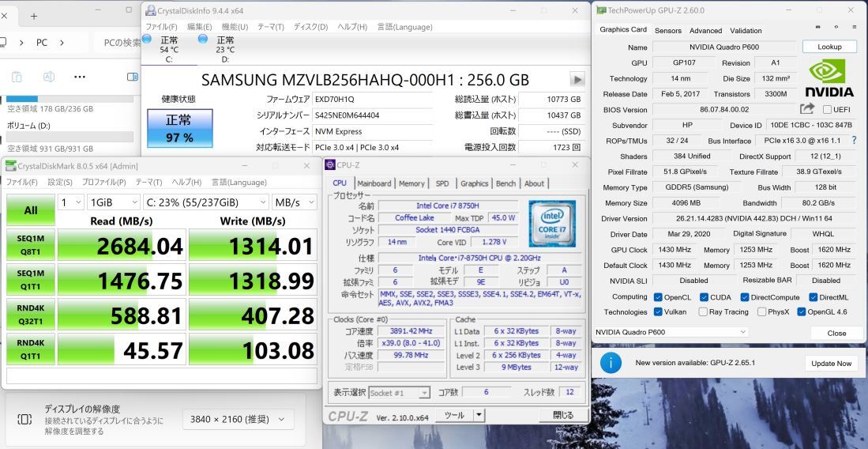Open the 設定(S) menu in CrystalDiskMark
This screenshot has height=449, width=868.
point(60,183)
